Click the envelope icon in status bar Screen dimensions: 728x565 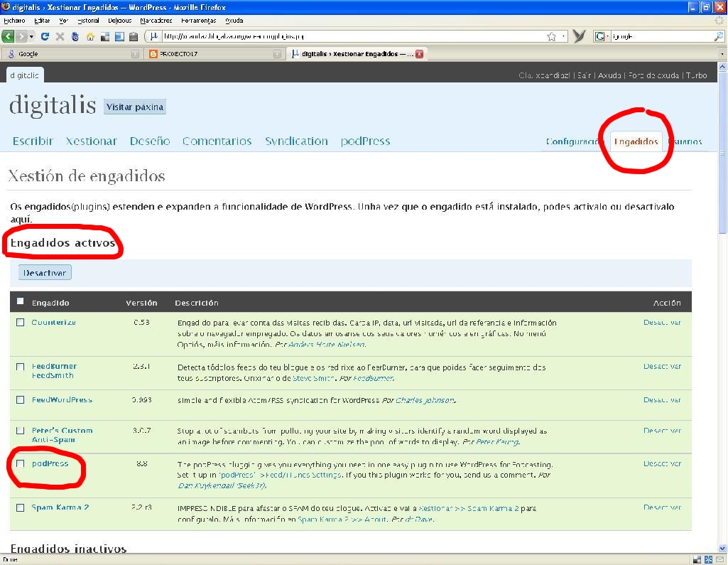(x=720, y=560)
